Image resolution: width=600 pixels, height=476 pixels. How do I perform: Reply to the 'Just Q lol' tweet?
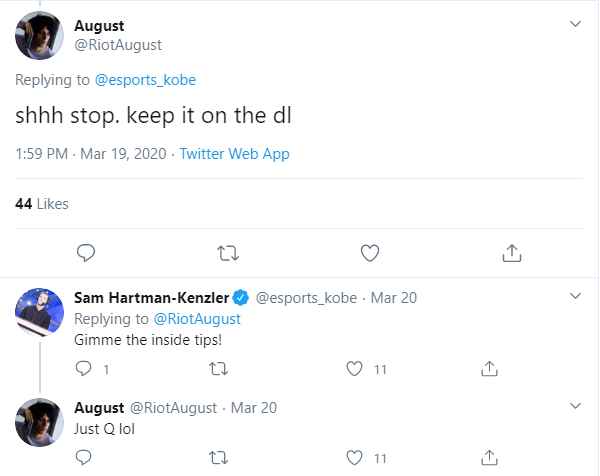[84, 458]
